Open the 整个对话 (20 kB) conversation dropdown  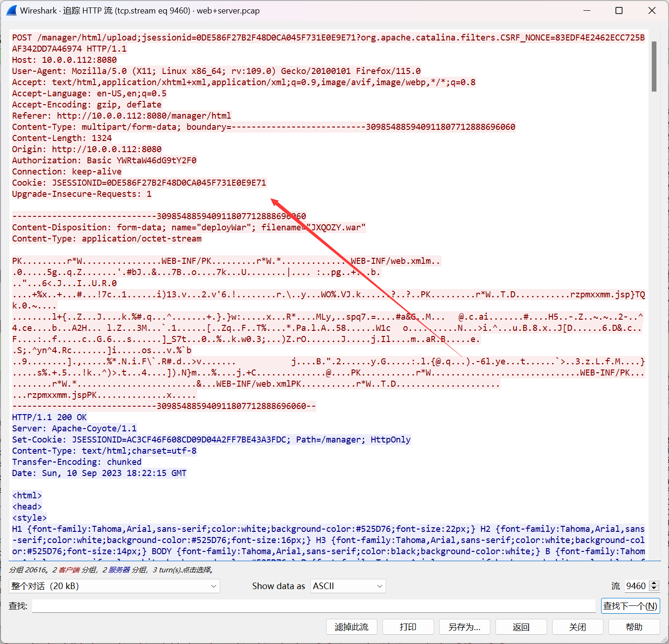pyautogui.click(x=114, y=586)
